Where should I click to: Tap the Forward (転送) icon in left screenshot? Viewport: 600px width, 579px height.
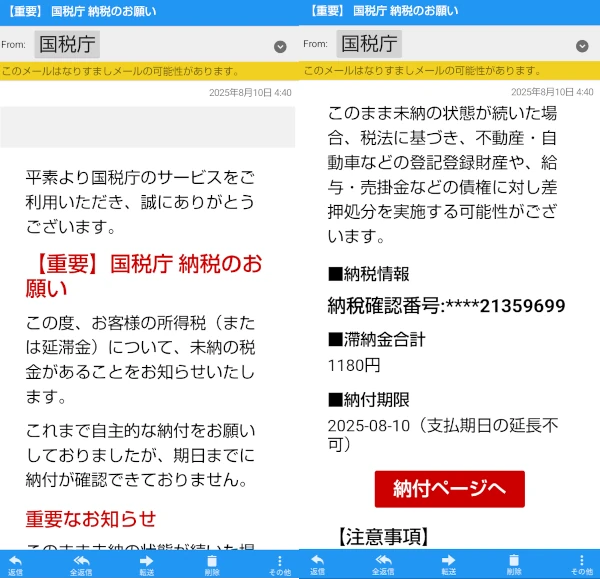[147, 565]
